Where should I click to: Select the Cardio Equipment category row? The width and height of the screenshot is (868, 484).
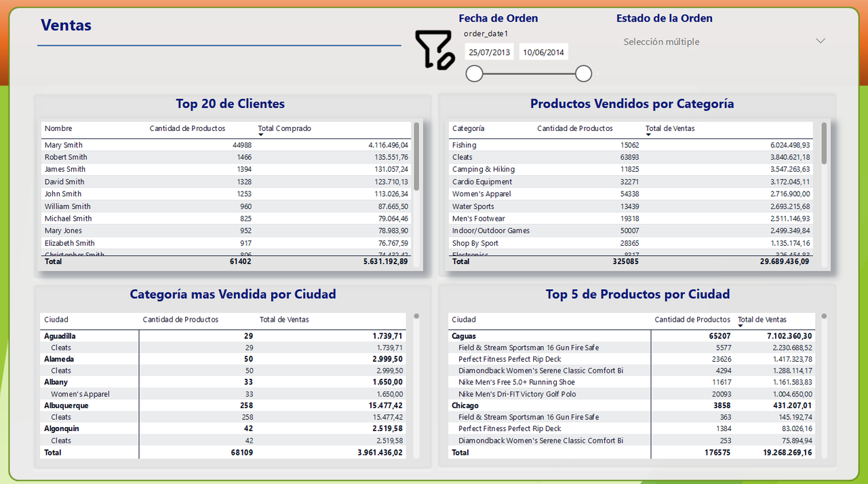(x=631, y=181)
